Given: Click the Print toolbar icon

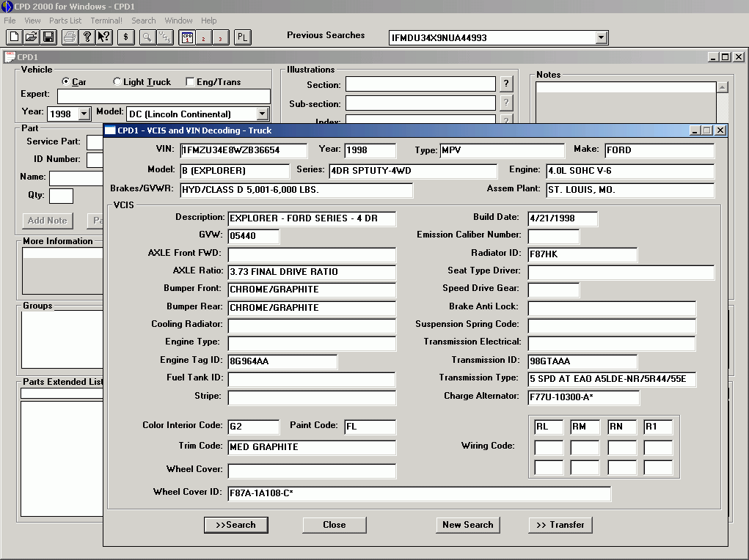Looking at the screenshot, I should [70, 37].
